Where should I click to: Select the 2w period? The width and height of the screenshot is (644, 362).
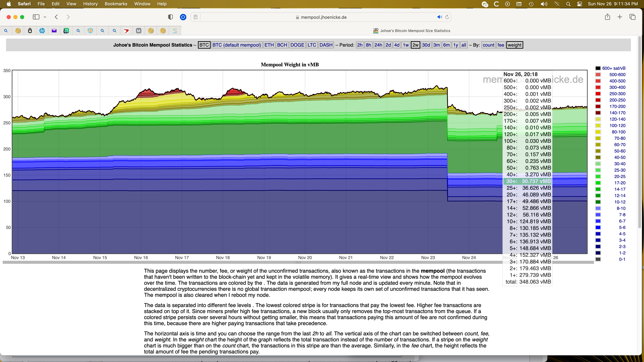(x=416, y=45)
